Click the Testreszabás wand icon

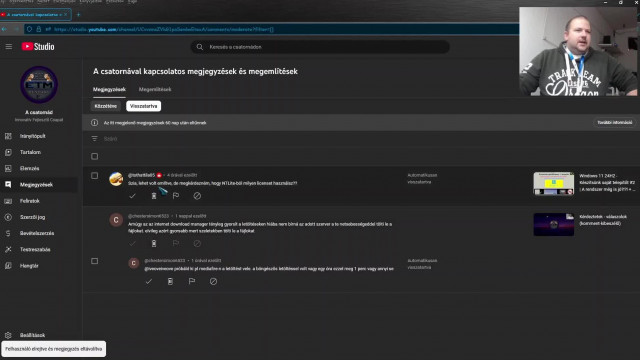8,249
